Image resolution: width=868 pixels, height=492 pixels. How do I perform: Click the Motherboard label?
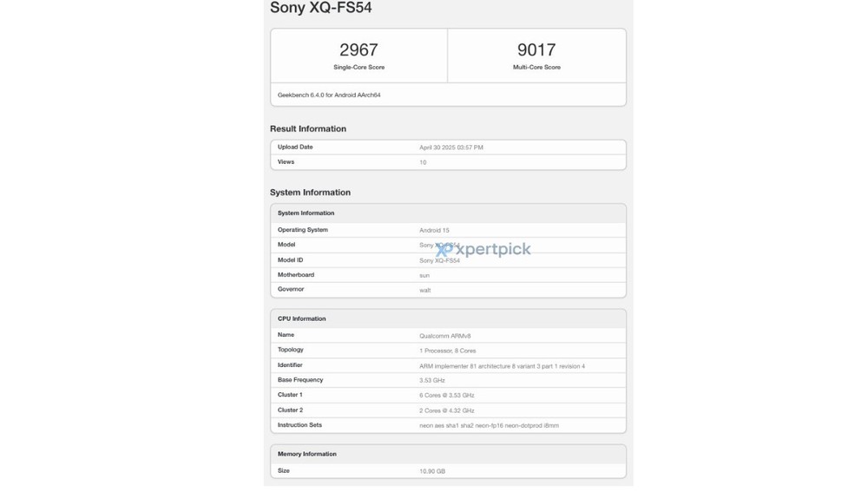tap(296, 275)
